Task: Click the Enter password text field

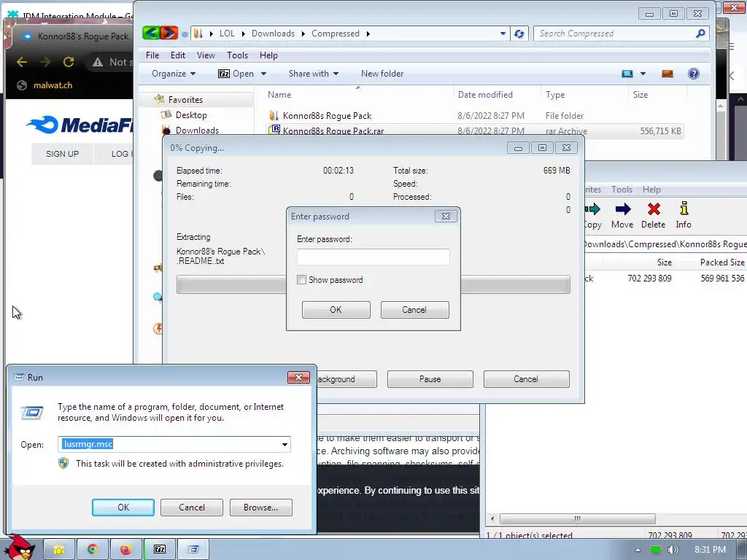Action: [x=373, y=257]
